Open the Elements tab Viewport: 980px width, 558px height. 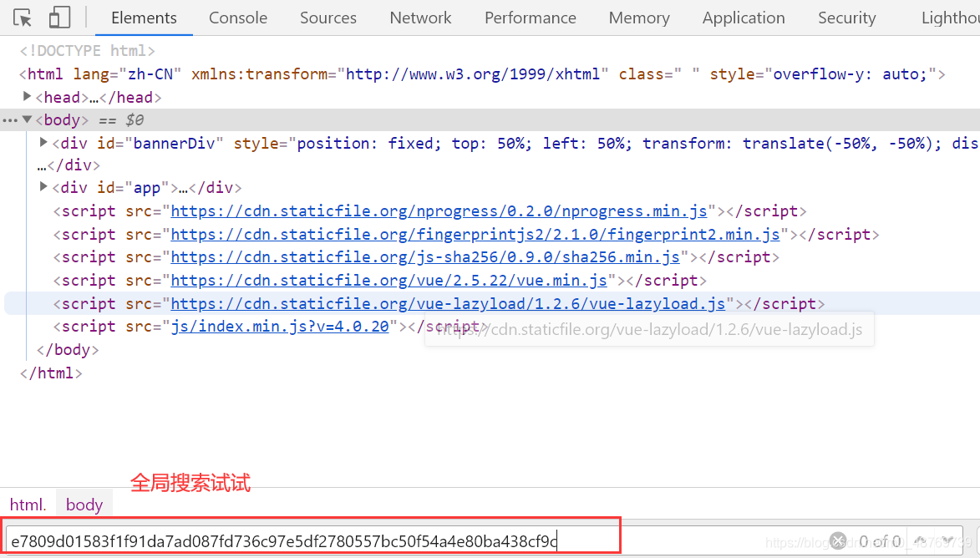click(144, 18)
